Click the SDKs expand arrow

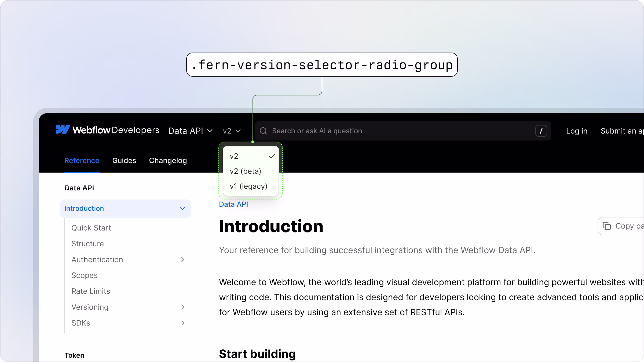[183, 323]
